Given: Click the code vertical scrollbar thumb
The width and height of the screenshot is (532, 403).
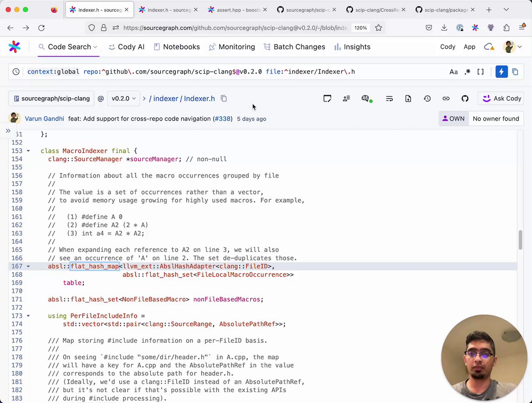Looking at the screenshot, I should tap(520, 240).
